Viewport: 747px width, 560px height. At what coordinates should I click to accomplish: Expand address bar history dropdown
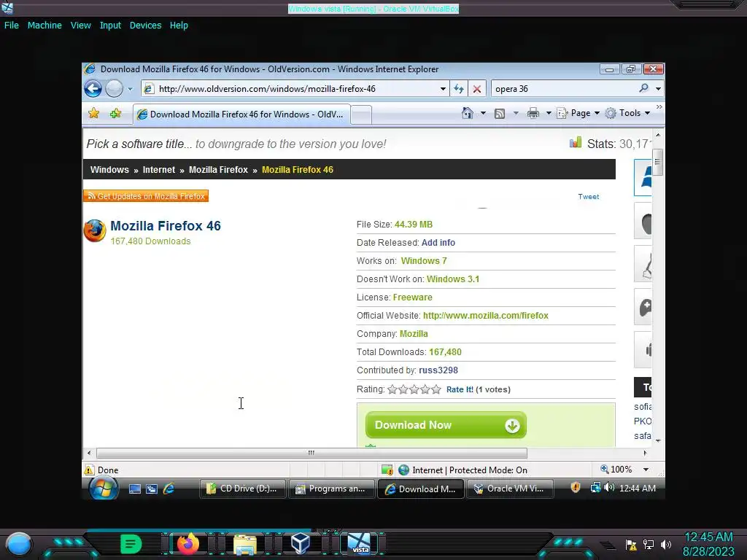443,89
